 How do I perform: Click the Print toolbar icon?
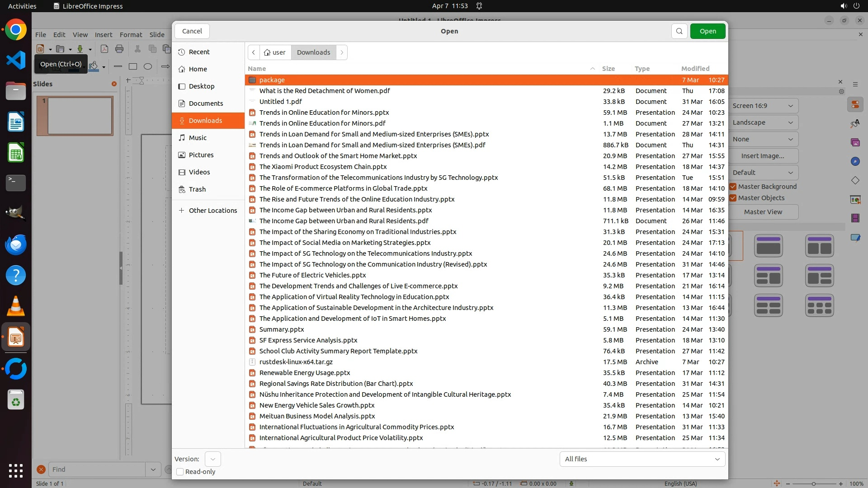(119, 49)
